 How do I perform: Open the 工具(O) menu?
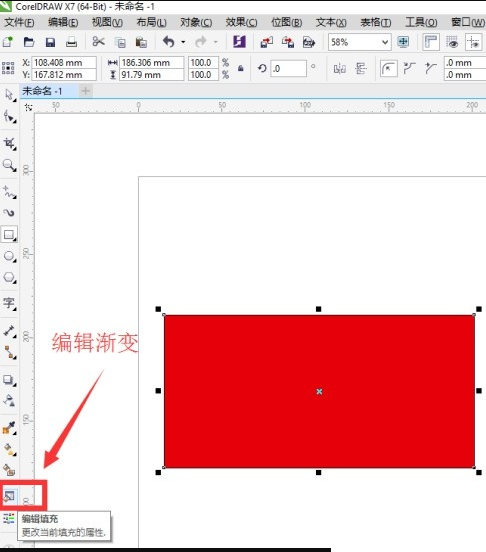pos(421,23)
